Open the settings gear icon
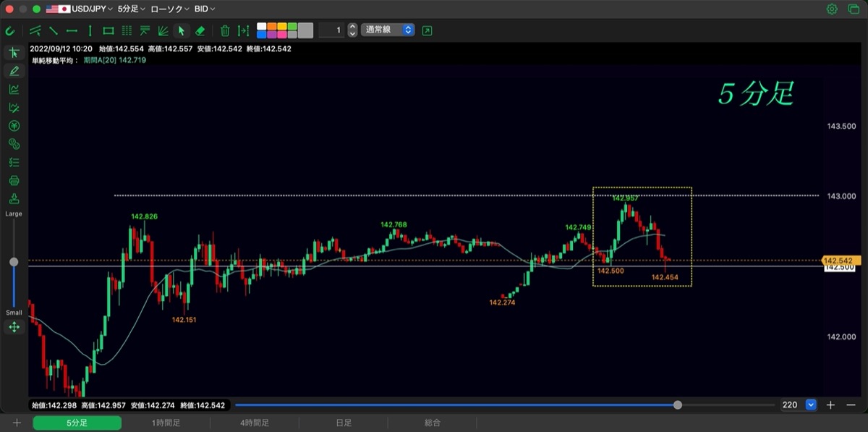868x432 pixels. (832, 9)
